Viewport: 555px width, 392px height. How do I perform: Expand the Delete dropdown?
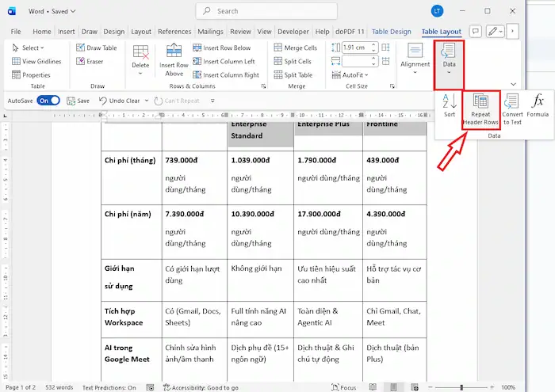click(x=140, y=61)
